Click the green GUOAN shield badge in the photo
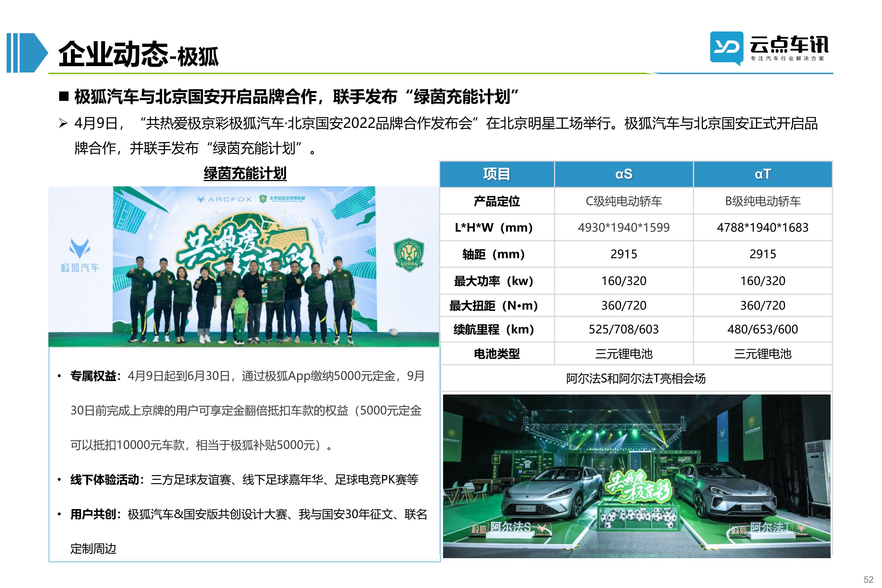Image resolution: width=882 pixels, height=588 pixels. point(409,255)
